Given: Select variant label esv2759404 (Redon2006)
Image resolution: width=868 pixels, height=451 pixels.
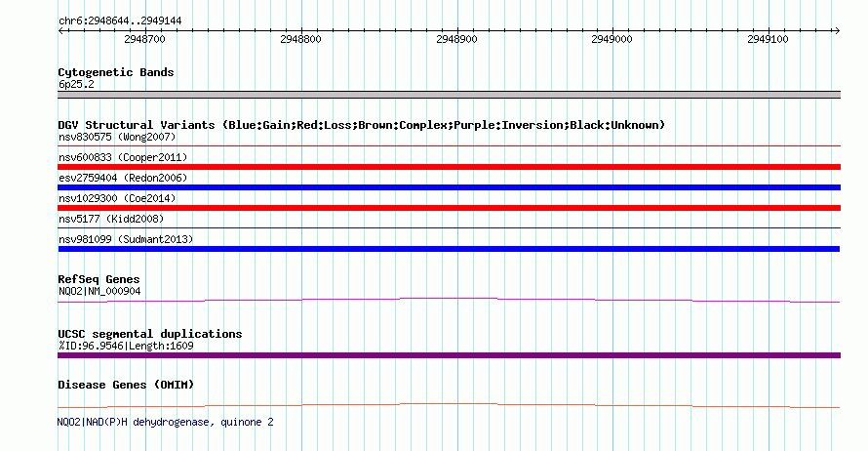Looking at the screenshot, I should pos(123,178).
